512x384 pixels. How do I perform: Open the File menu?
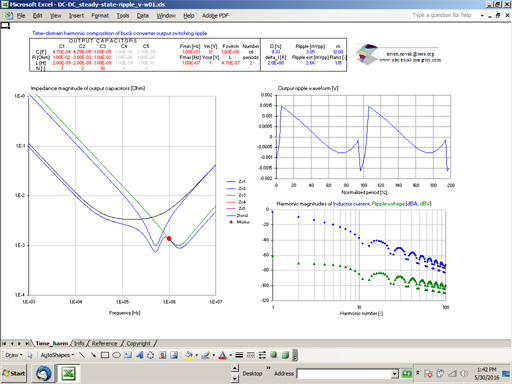pyautogui.click(x=21, y=16)
